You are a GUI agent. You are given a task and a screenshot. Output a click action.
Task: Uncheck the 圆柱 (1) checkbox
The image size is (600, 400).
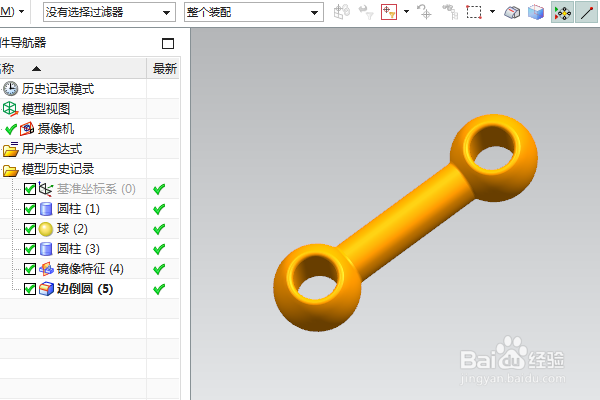point(30,209)
